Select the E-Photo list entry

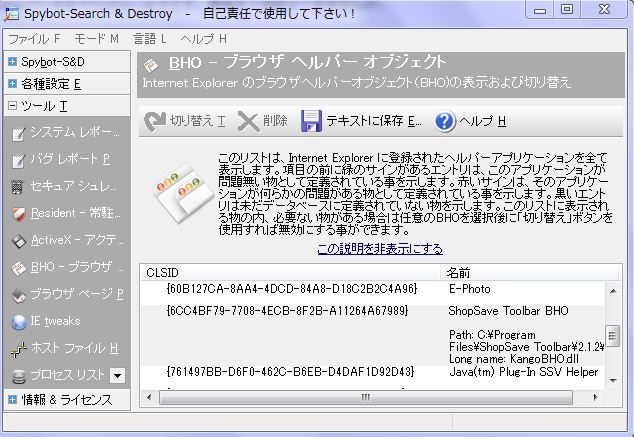pos(470,289)
